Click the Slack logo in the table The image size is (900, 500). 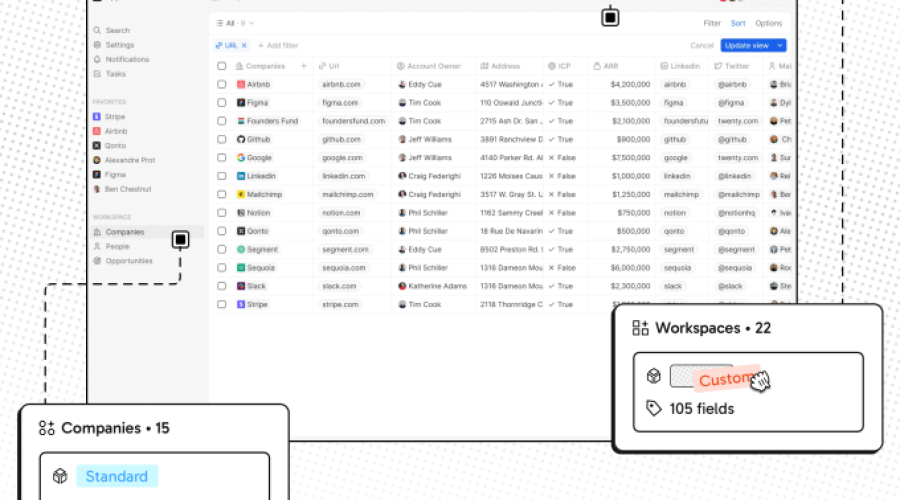coord(241,286)
